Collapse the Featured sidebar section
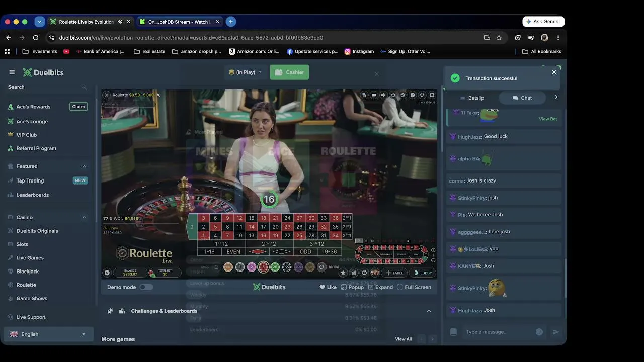This screenshot has width=644, height=362. pyautogui.click(x=84, y=166)
